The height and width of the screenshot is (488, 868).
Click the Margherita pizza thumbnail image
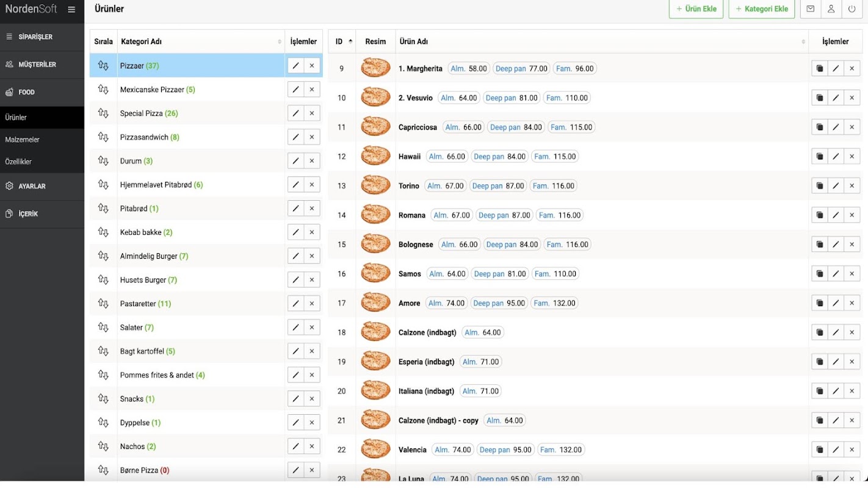pyautogui.click(x=375, y=68)
